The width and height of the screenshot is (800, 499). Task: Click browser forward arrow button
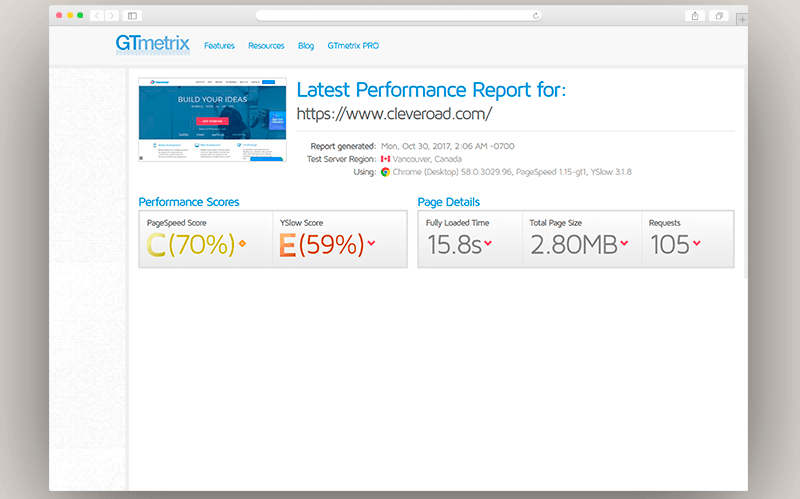(x=112, y=16)
